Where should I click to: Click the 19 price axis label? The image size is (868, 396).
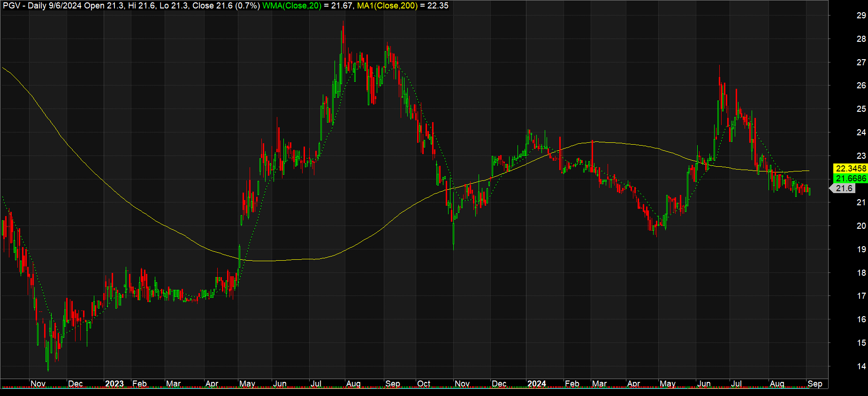tap(861, 249)
